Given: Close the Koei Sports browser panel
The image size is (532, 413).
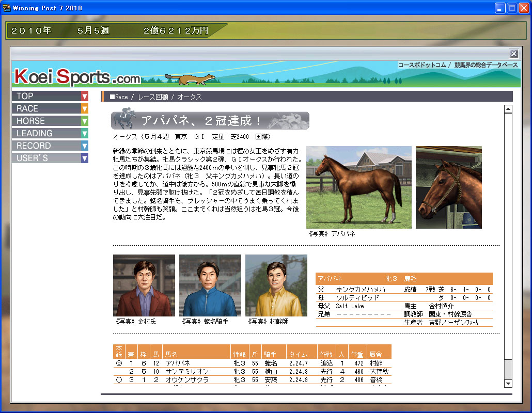Looking at the screenshot, I should [x=514, y=54].
